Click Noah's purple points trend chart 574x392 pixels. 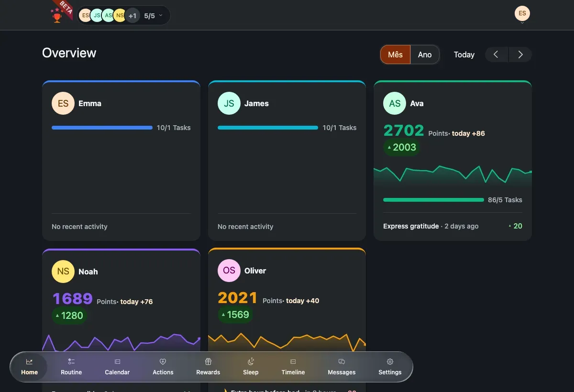121,342
